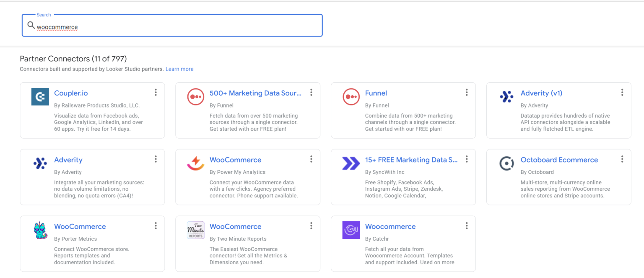Screen dimensions: 644x278
Task: Click description starting The Easiest WooCommerce
Action: click(249, 256)
